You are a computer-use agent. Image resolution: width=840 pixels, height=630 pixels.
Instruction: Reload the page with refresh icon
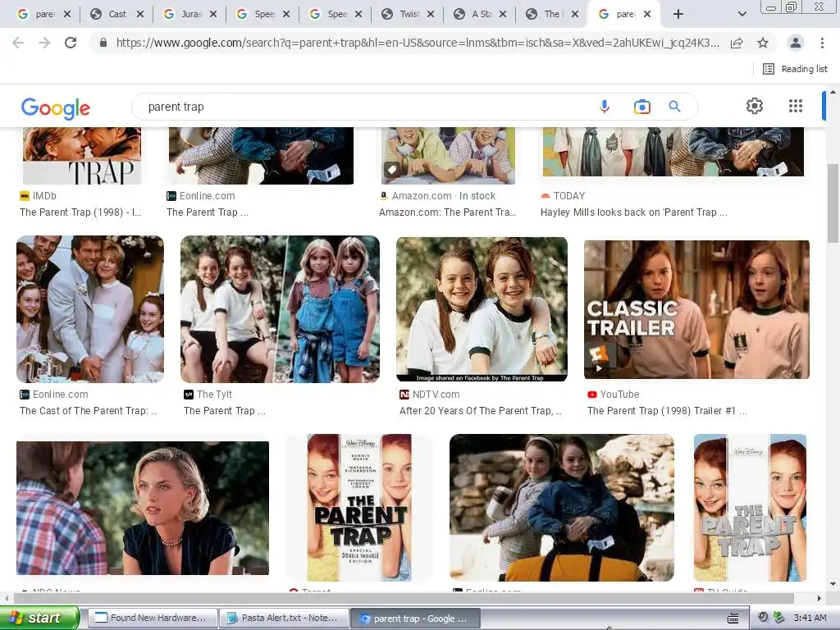tap(71, 43)
